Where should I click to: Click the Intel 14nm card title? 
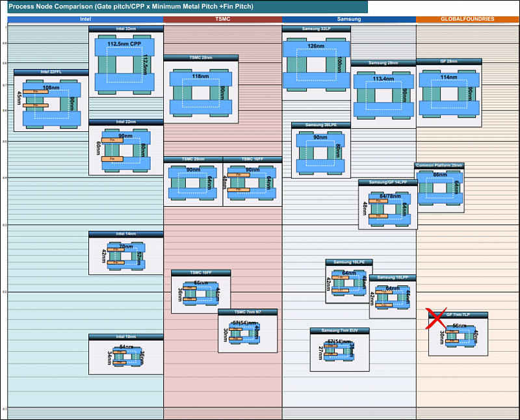click(126, 234)
